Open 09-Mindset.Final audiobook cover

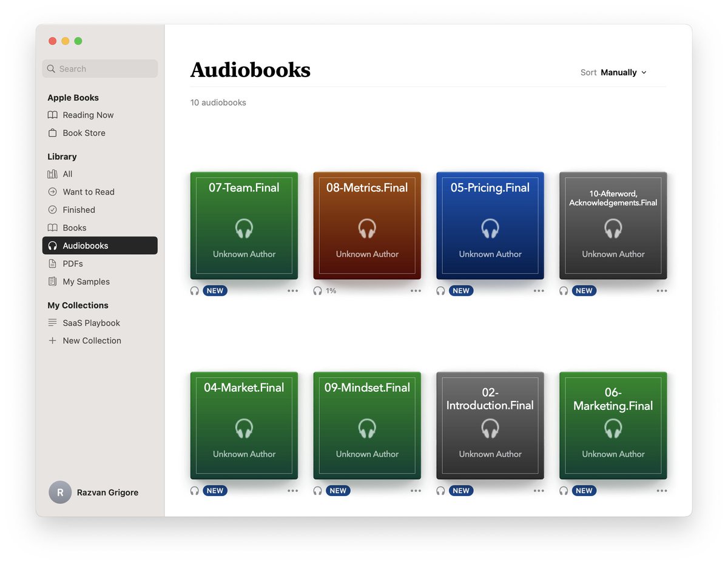click(367, 426)
